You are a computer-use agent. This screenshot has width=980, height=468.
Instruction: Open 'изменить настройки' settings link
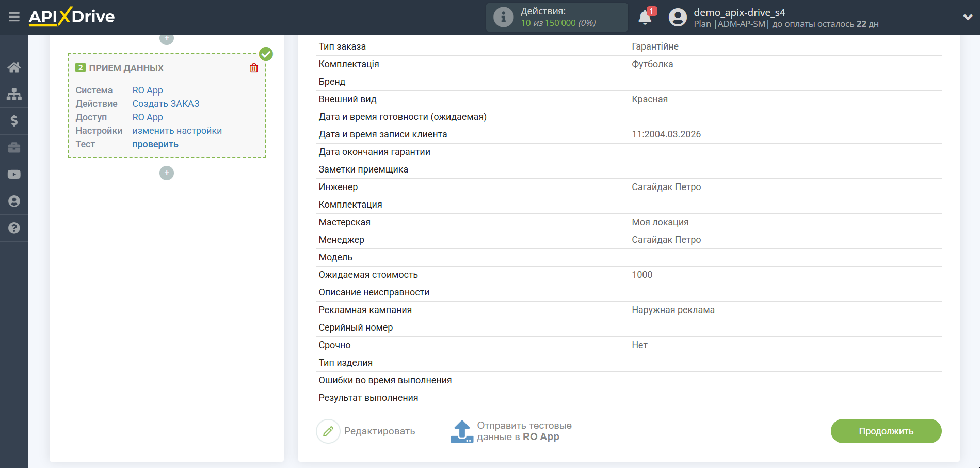coord(176,131)
